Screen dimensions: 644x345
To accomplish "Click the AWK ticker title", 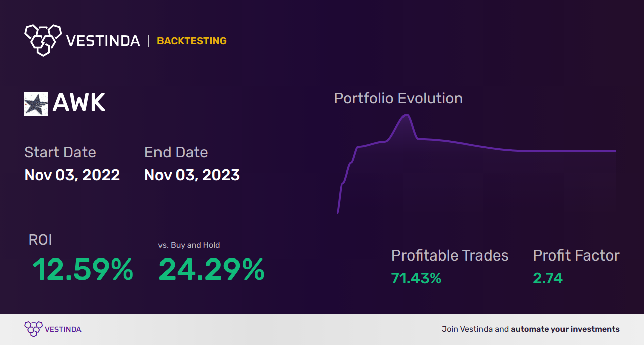I will point(79,103).
